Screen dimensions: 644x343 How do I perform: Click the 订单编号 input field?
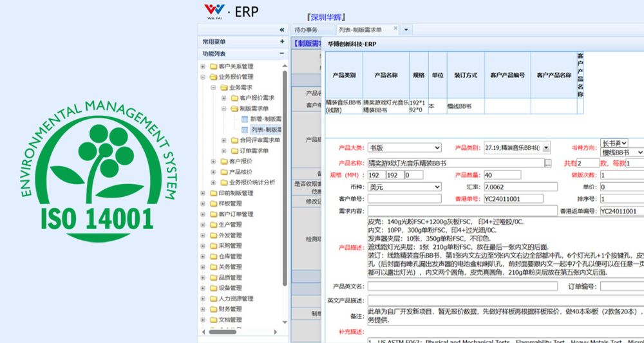[x=622, y=286]
